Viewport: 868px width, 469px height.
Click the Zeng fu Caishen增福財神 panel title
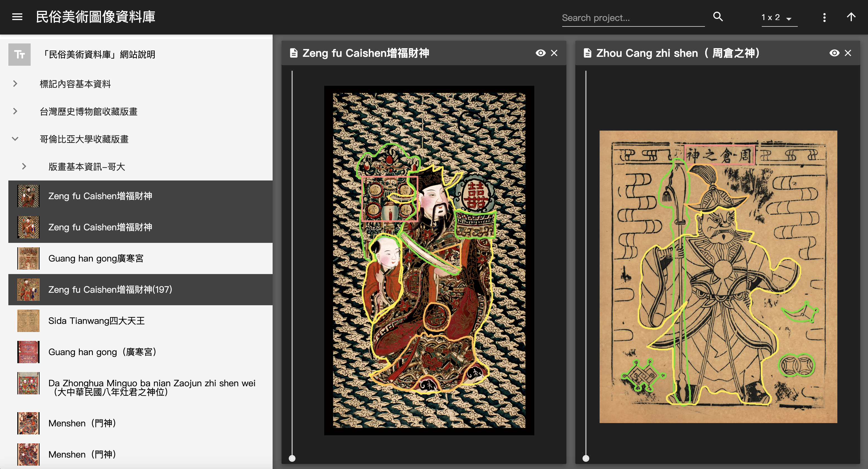coord(366,53)
